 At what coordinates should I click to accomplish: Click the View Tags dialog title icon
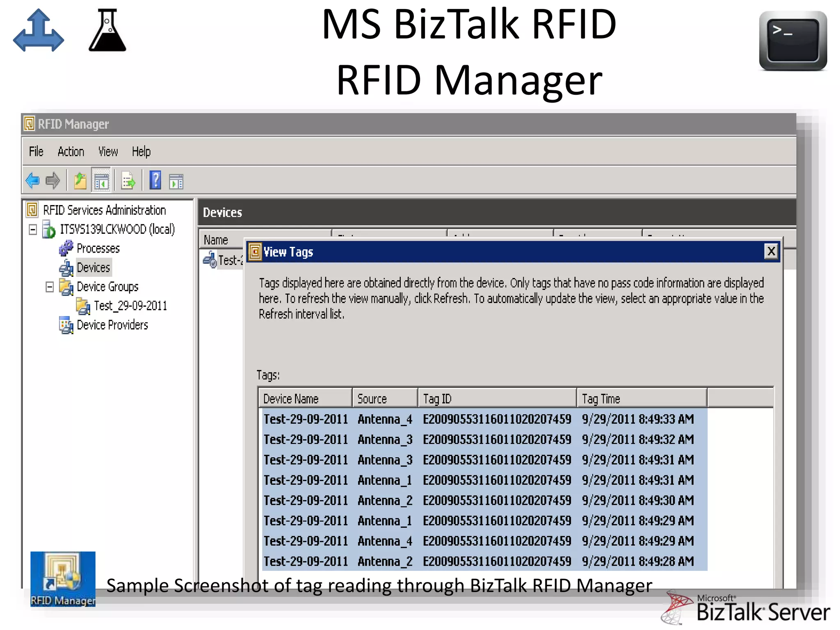[x=255, y=251]
